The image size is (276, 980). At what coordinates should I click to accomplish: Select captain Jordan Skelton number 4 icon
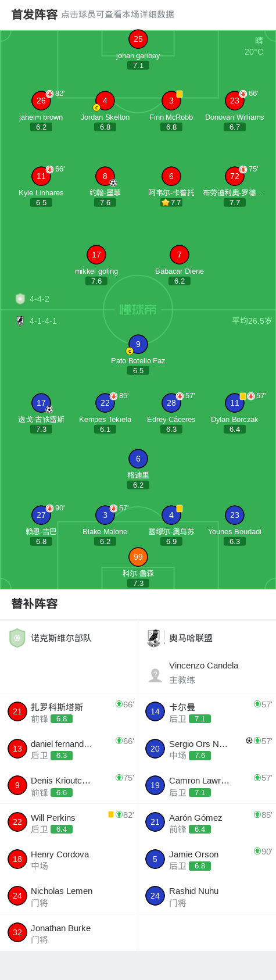pyautogui.click(x=105, y=101)
